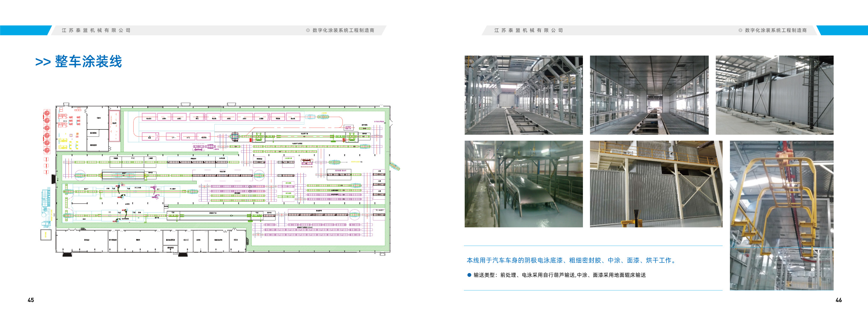Click the blue bullet before 输送类型

click(469, 275)
